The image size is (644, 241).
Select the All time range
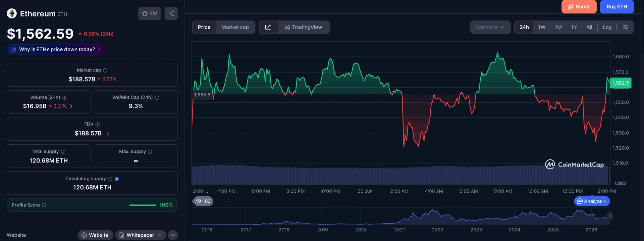pyautogui.click(x=589, y=27)
